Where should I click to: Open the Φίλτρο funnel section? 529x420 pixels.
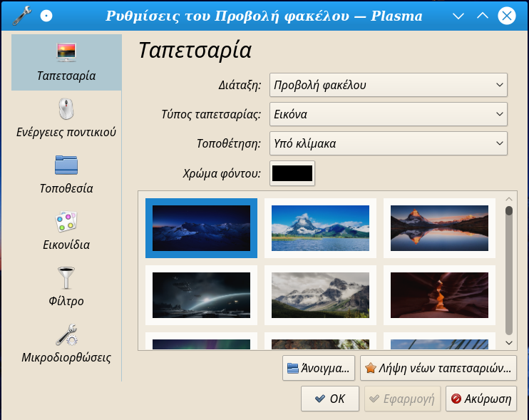pyautogui.click(x=66, y=287)
